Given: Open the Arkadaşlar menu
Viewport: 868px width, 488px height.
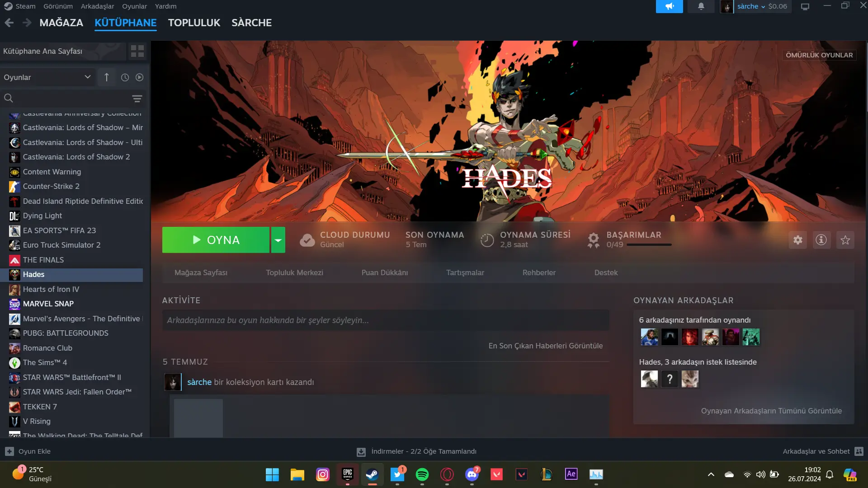Looking at the screenshot, I should tap(97, 6).
